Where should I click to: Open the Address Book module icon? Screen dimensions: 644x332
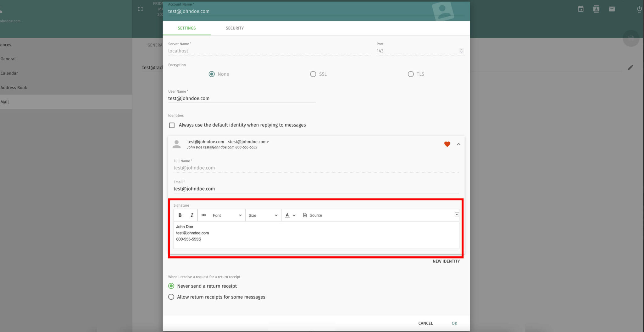coord(596,9)
